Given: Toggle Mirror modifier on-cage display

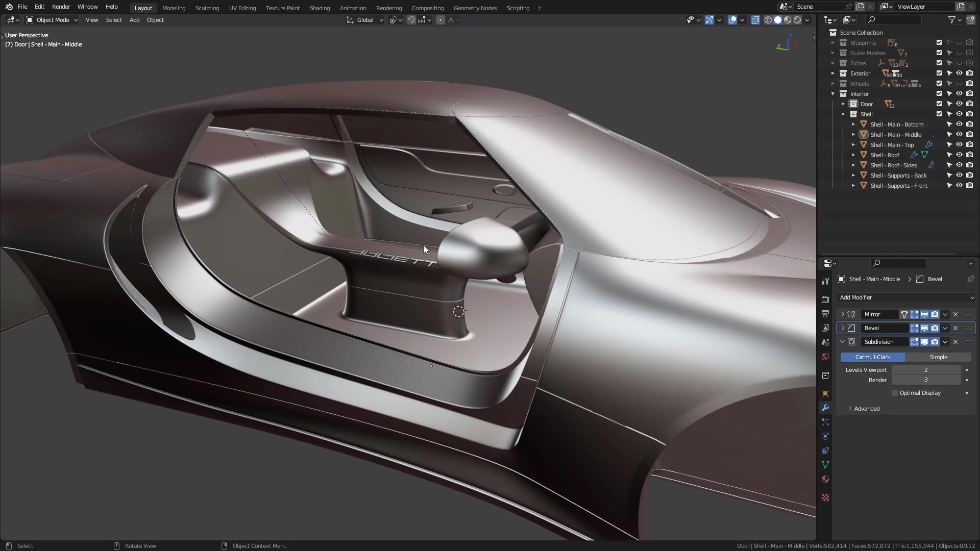Looking at the screenshot, I should click(x=904, y=314).
